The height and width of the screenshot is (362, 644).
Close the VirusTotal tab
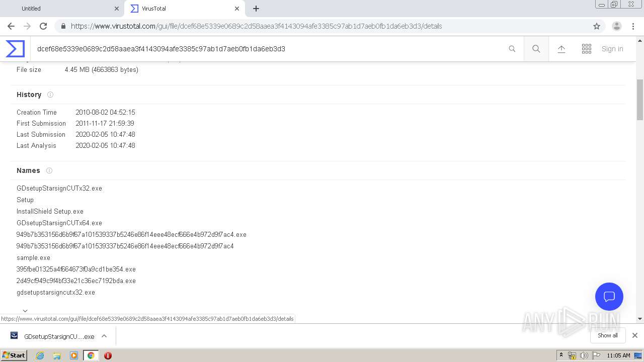tap(237, 9)
